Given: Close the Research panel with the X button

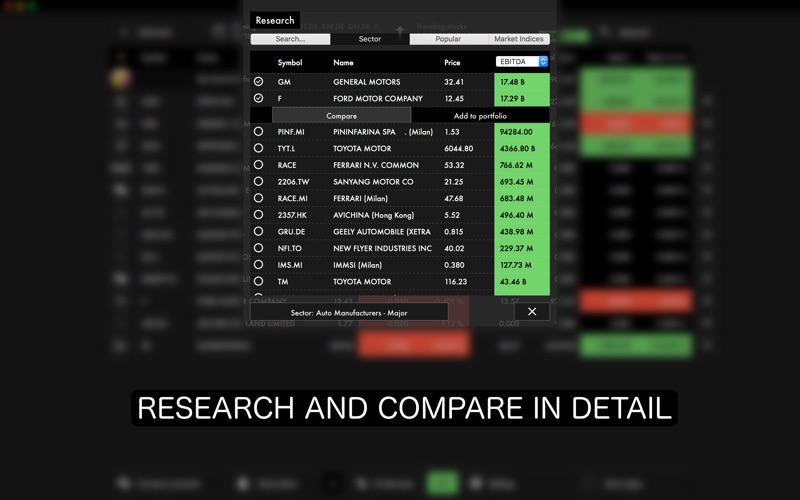Looking at the screenshot, I should coord(531,312).
